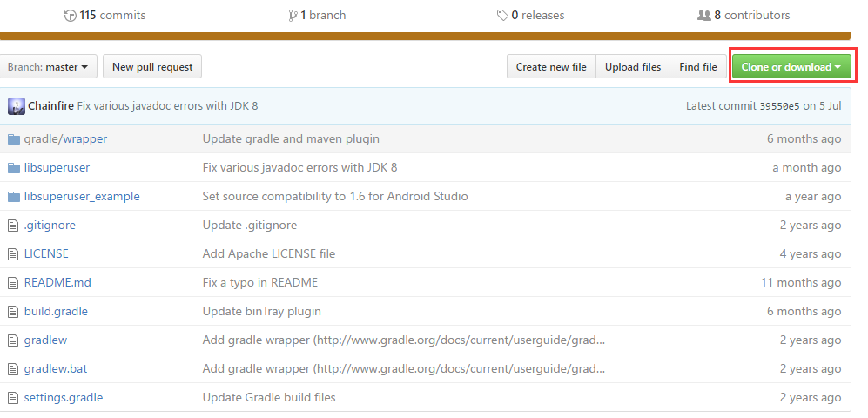This screenshot has height=418, width=868.
Task: Click the contributors people icon
Action: (703, 16)
